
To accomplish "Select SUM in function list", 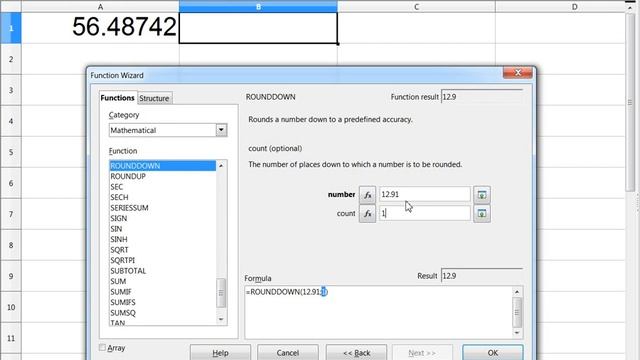I will coord(162,281).
